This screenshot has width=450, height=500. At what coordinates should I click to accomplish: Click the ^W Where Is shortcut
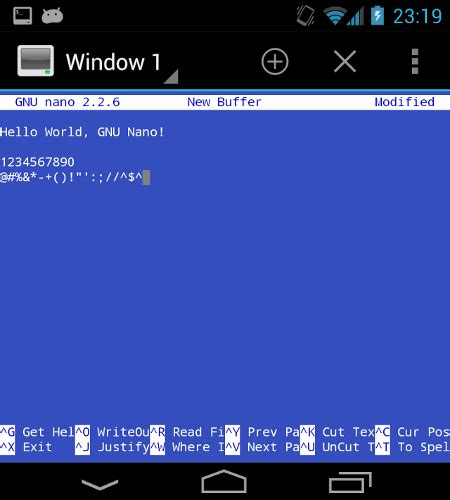[x=187, y=447]
